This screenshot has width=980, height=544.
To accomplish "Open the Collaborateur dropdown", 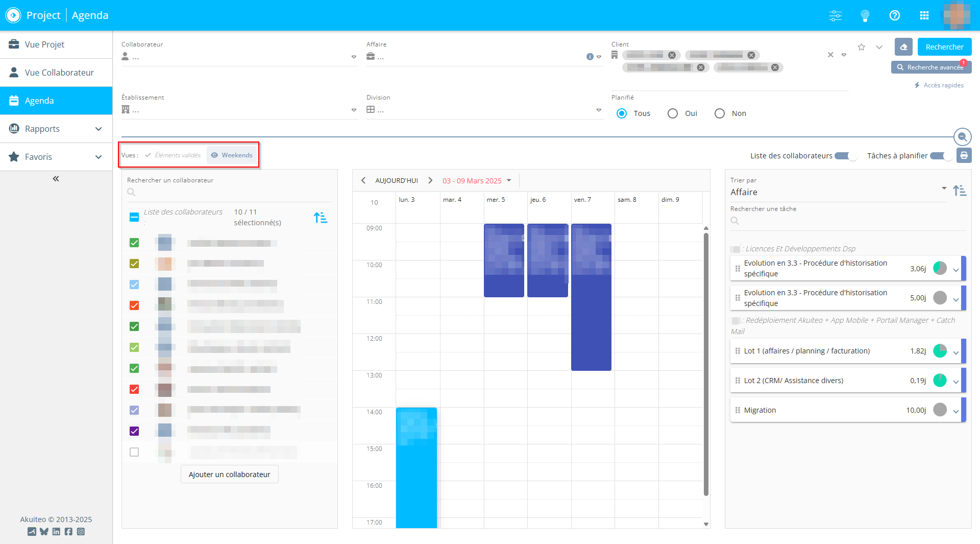I will coord(354,57).
